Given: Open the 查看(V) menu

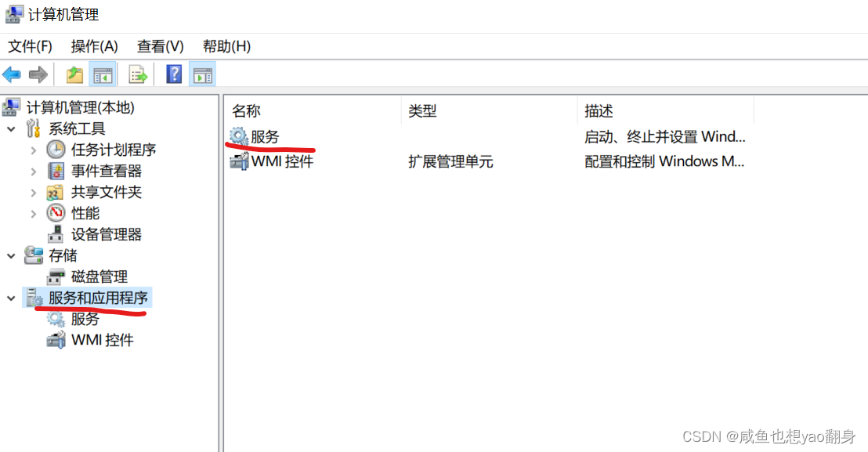Looking at the screenshot, I should pos(160,46).
